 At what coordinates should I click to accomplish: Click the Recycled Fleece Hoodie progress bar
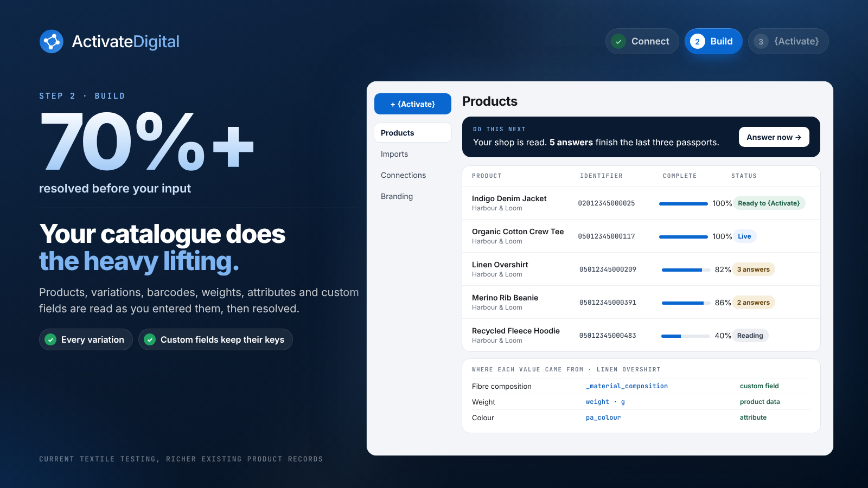tap(686, 336)
